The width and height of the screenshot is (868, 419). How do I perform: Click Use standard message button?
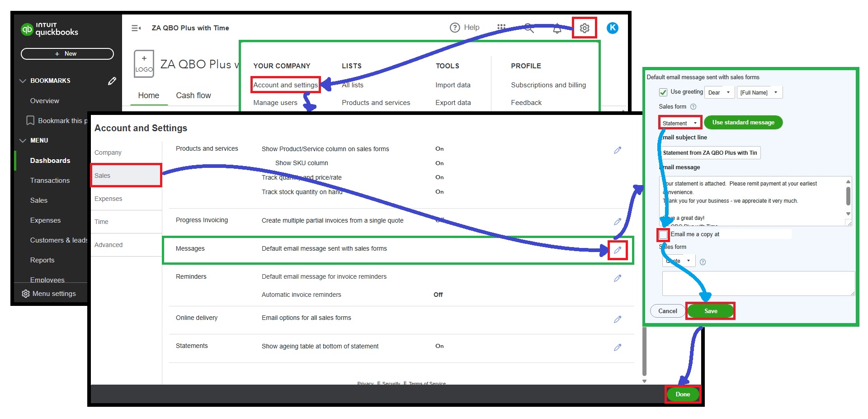(743, 123)
